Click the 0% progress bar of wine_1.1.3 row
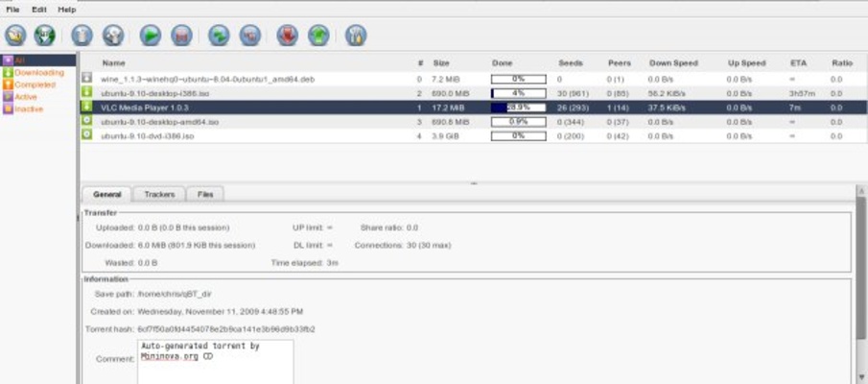This screenshot has height=384, width=868. coord(518,80)
